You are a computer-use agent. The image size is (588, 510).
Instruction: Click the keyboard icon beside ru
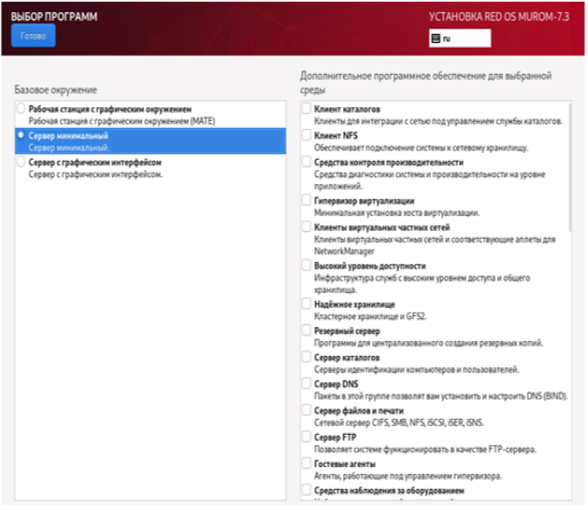click(435, 38)
